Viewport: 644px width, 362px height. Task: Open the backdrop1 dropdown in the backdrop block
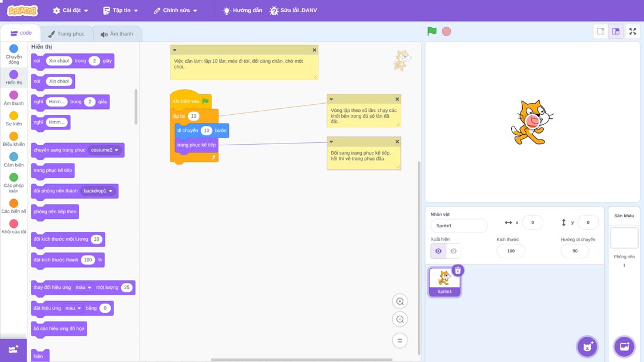98,191
